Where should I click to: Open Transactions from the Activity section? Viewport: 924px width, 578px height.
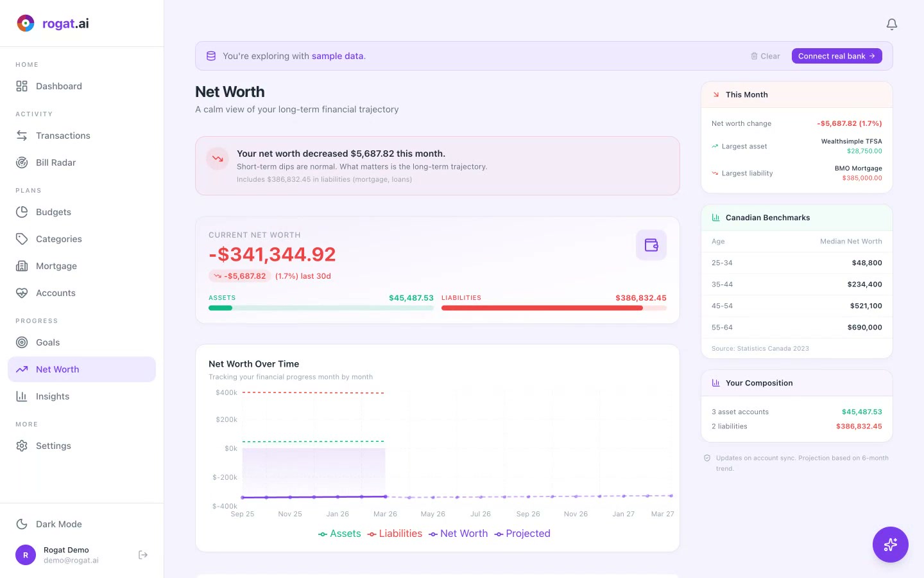coord(63,136)
